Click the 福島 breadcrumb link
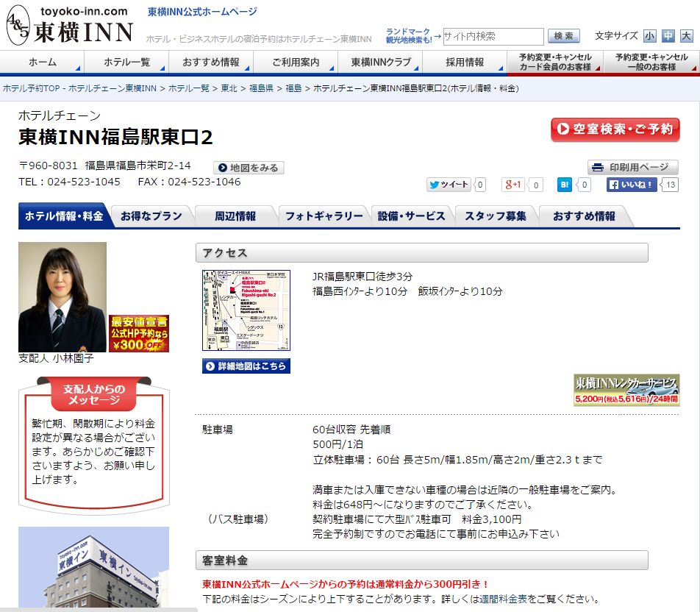Screen dimensions: 700x612 tap(293, 88)
